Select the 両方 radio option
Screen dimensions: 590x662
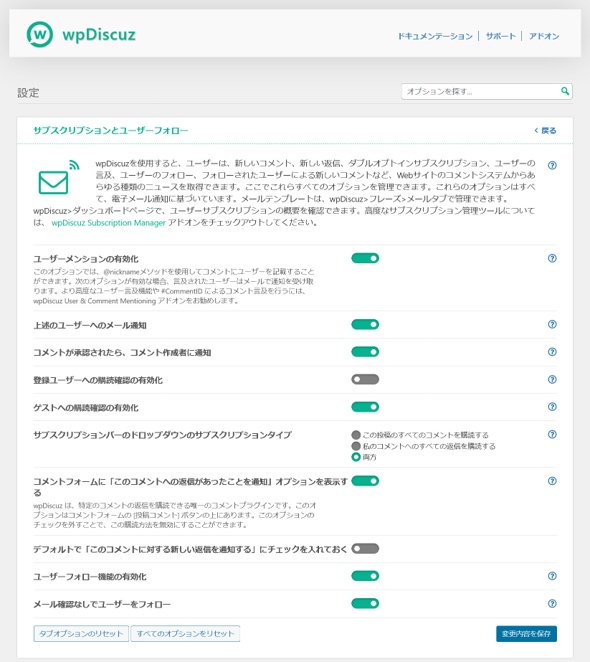[356, 457]
